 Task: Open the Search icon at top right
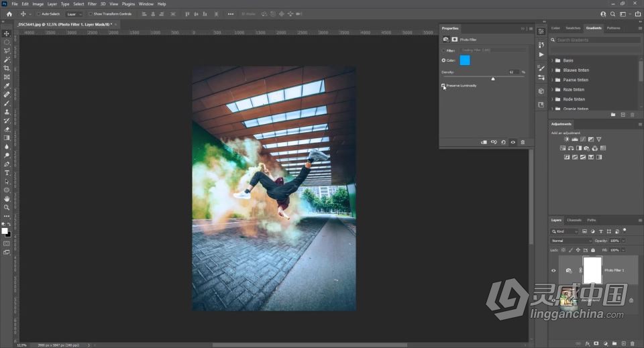pos(612,14)
